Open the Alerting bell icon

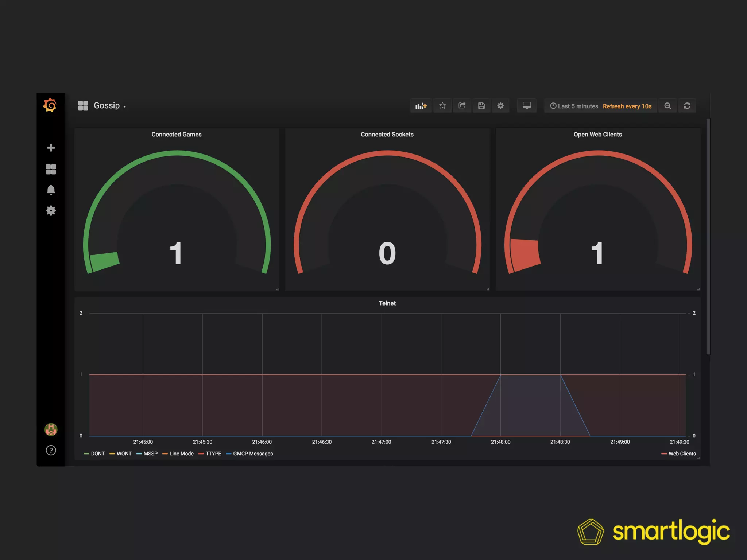[x=51, y=190]
